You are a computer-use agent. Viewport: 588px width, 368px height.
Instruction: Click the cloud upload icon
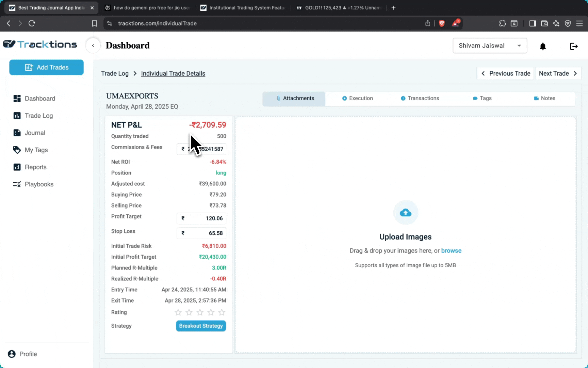(405, 213)
